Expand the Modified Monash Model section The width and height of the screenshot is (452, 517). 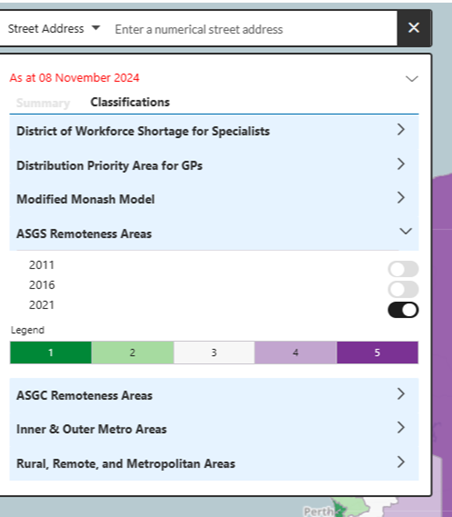[214, 199]
